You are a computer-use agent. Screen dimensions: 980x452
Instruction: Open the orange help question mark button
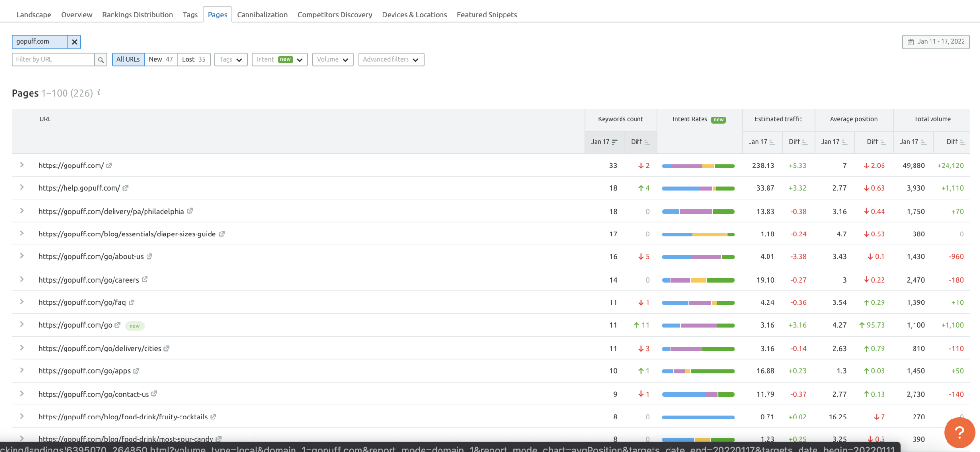click(x=959, y=432)
